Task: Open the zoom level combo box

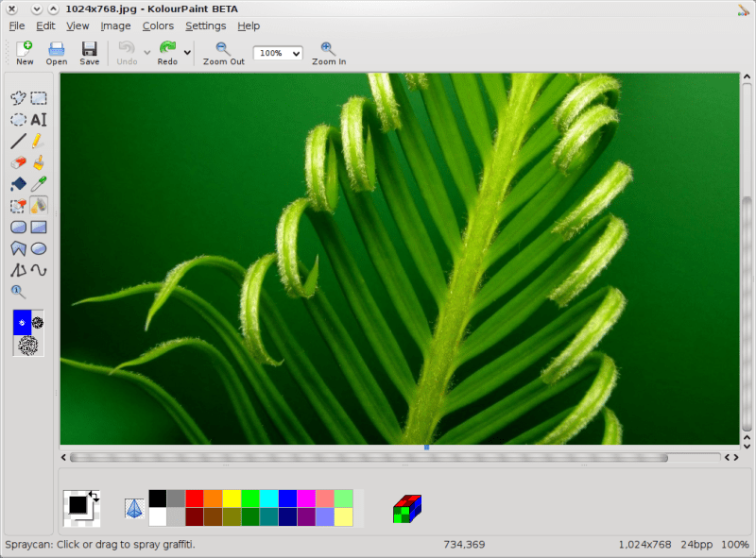Action: pyautogui.click(x=277, y=53)
